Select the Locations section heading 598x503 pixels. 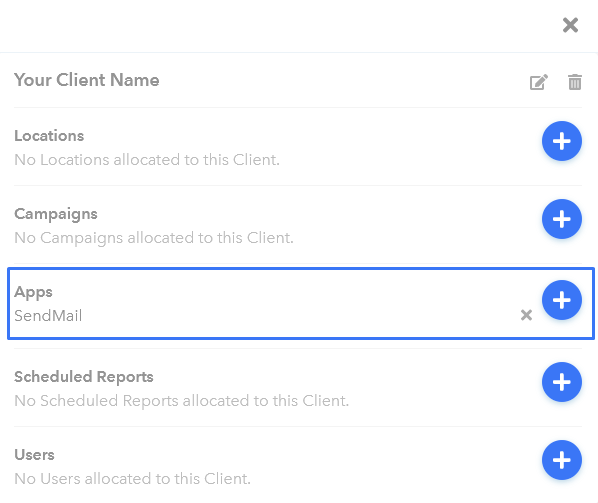coord(49,136)
